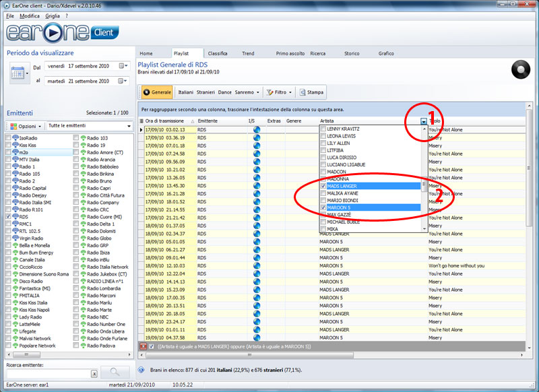Open the Primo ascolto tab
The height and width of the screenshot is (392, 539).
[290, 53]
